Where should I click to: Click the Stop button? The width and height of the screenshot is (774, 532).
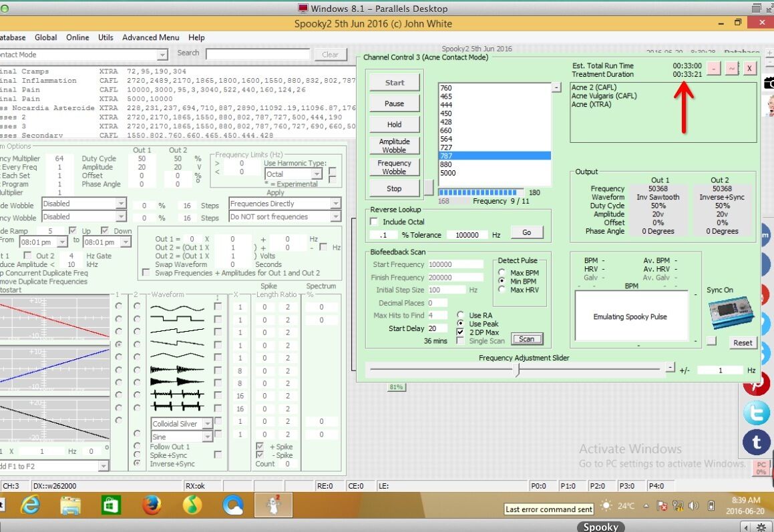395,188
